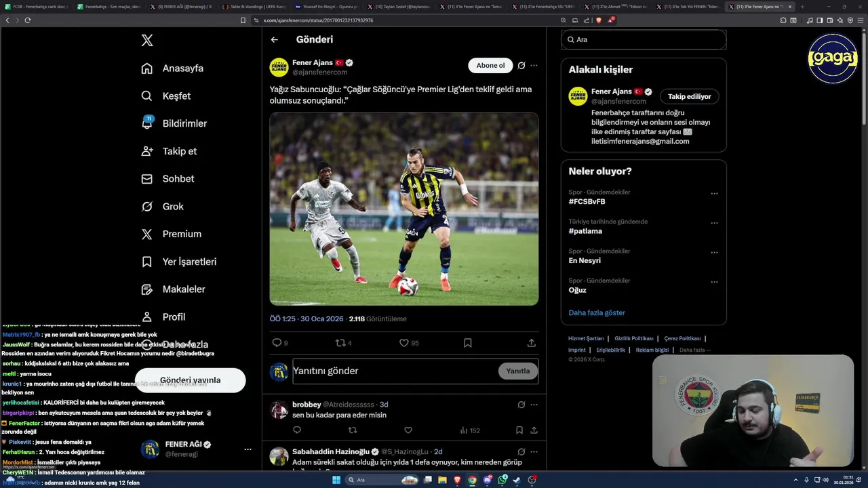
Task: Click Takip ediliyor following button
Action: click(689, 97)
